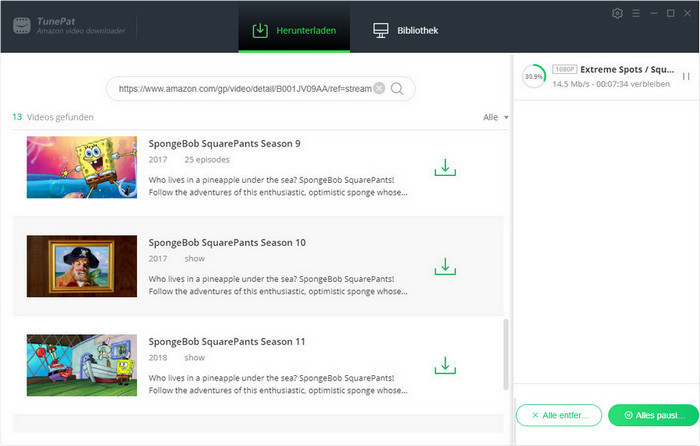Close the TunePat window
The image size is (700, 446).
coord(688,13)
